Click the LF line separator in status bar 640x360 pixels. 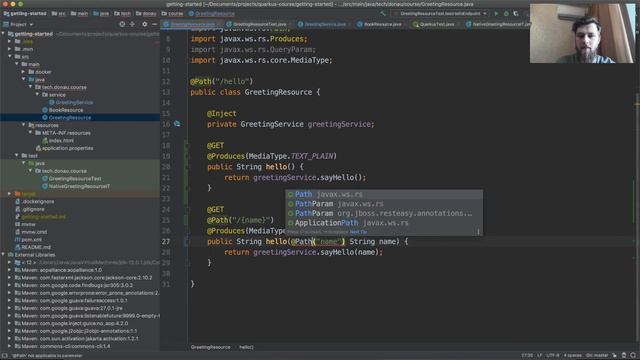(x=539, y=356)
